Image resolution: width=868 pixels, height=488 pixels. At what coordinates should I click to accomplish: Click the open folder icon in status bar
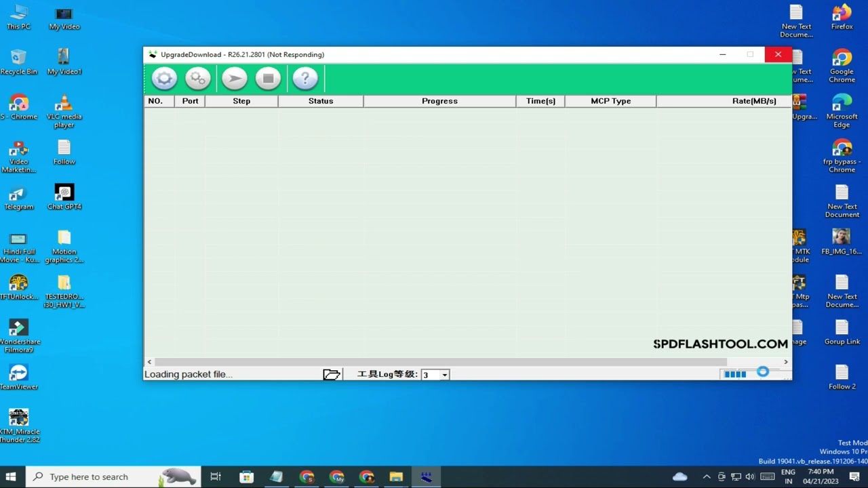[332, 374]
